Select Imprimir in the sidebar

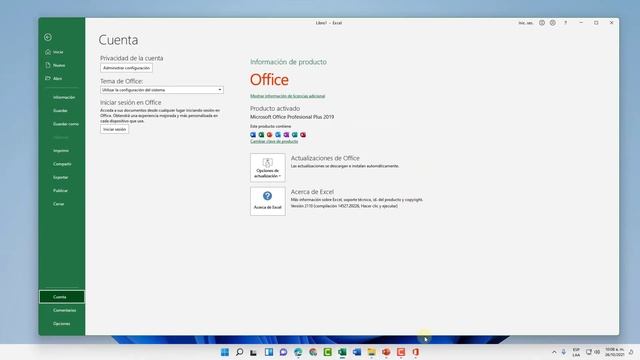point(61,151)
